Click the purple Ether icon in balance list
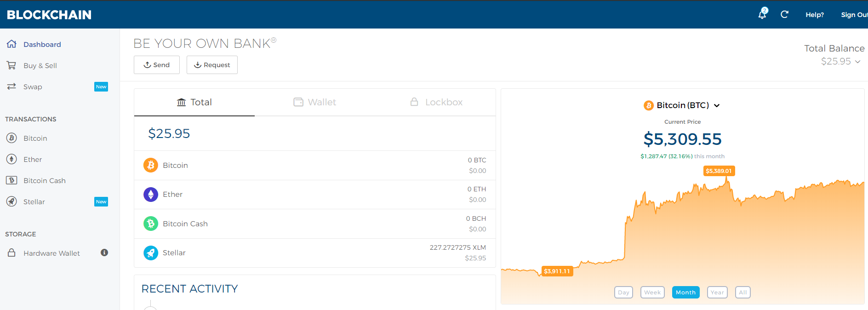This screenshot has width=868, height=310. tap(151, 195)
